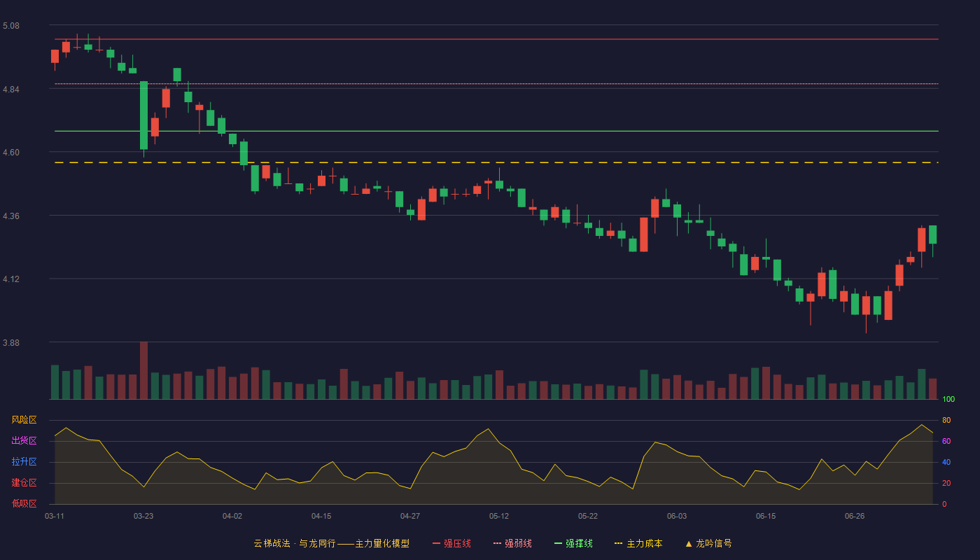Click the 4.84 price axis label
This screenshot has width=980, height=560.
click(x=11, y=90)
